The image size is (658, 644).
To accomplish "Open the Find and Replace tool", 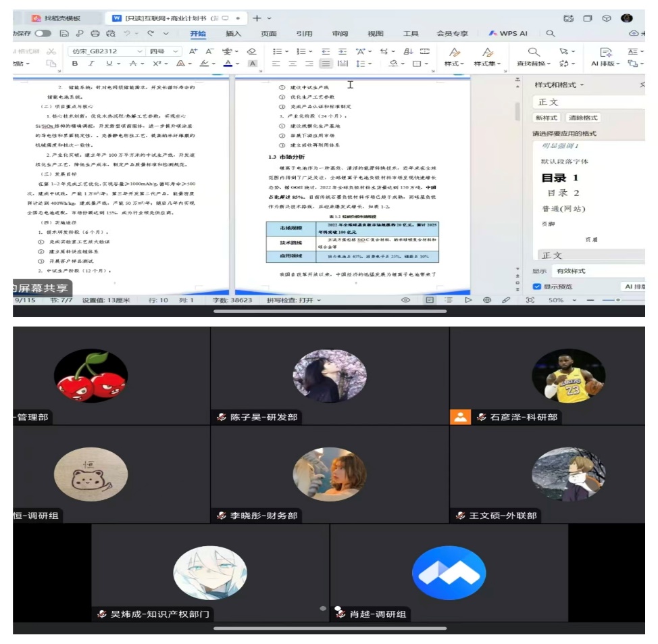I will [534, 57].
